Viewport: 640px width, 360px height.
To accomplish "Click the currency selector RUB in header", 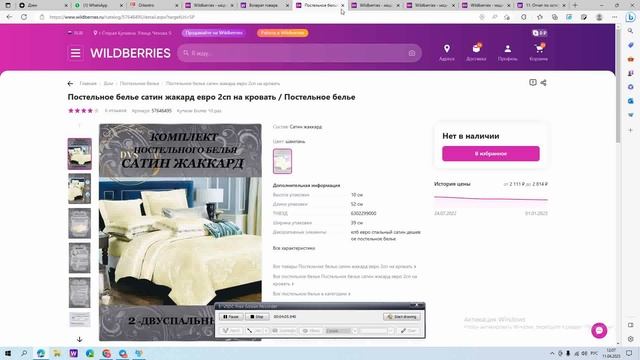I will click(76, 33).
